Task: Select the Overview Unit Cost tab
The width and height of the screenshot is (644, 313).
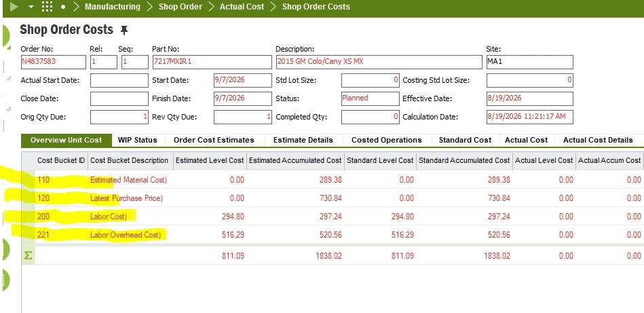Action: coord(66,140)
